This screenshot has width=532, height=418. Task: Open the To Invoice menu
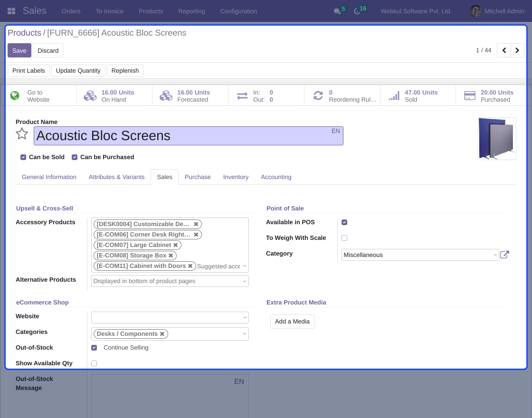pyautogui.click(x=110, y=11)
